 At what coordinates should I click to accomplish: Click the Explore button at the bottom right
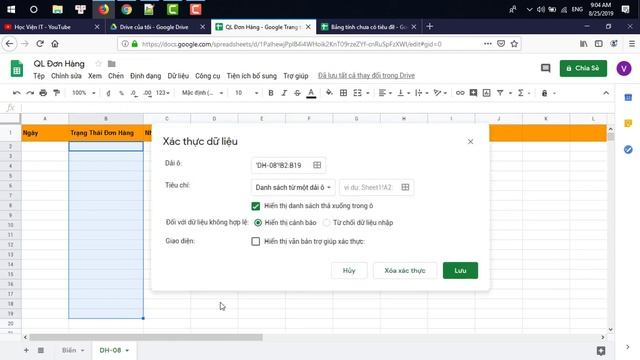click(x=601, y=351)
